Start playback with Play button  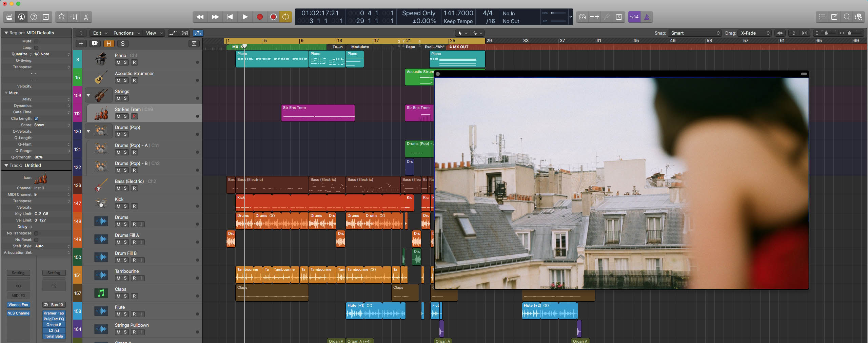(245, 17)
